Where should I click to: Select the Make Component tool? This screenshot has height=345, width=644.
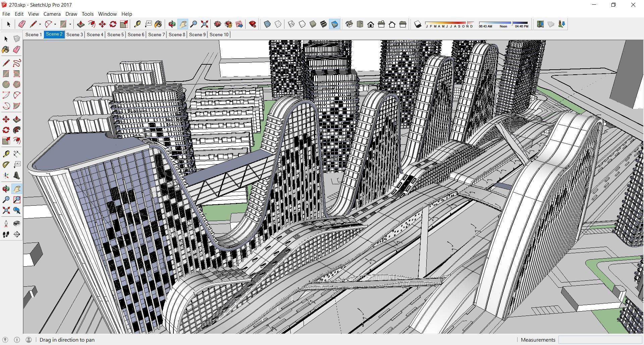[x=17, y=39]
